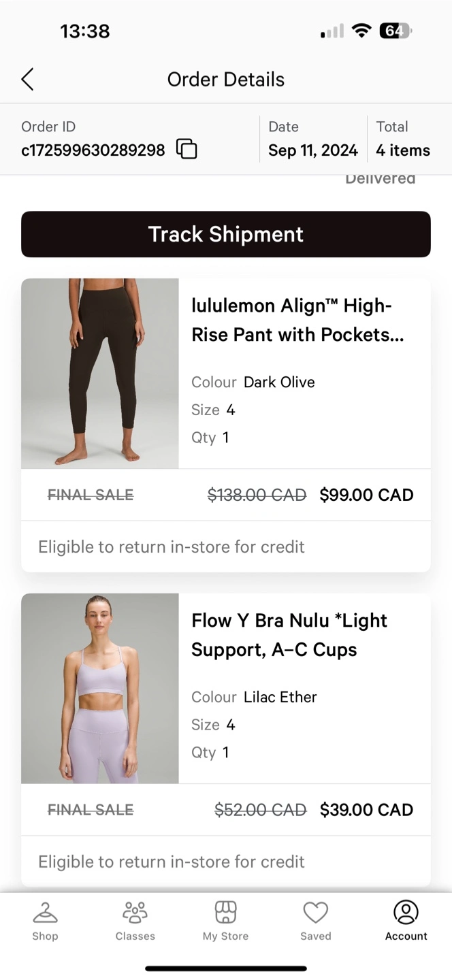
Task: Open the Classes people icon
Action: pos(135,913)
